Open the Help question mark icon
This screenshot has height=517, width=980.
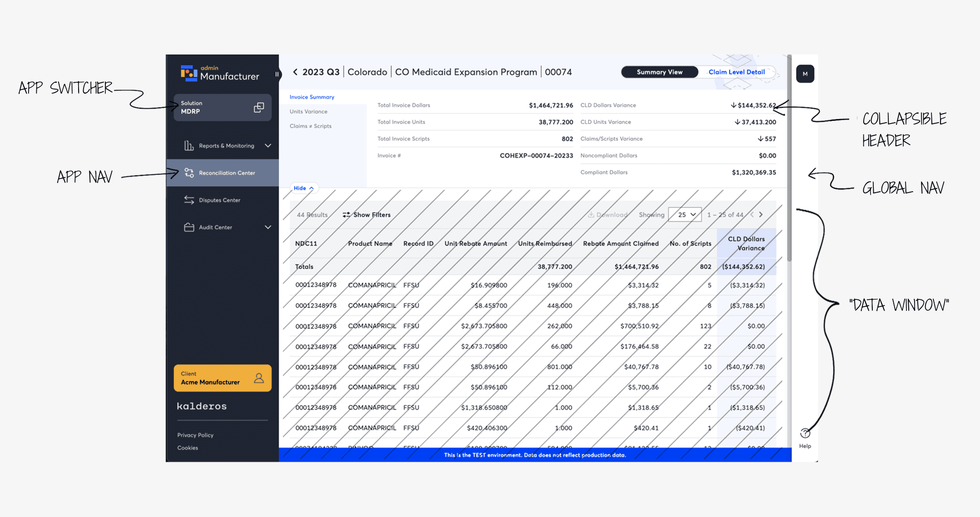click(x=805, y=433)
